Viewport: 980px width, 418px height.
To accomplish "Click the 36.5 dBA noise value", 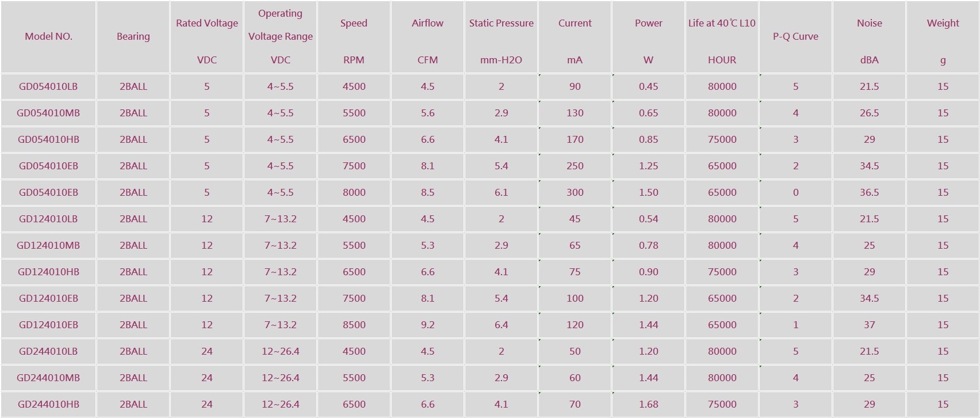I will [x=869, y=192].
